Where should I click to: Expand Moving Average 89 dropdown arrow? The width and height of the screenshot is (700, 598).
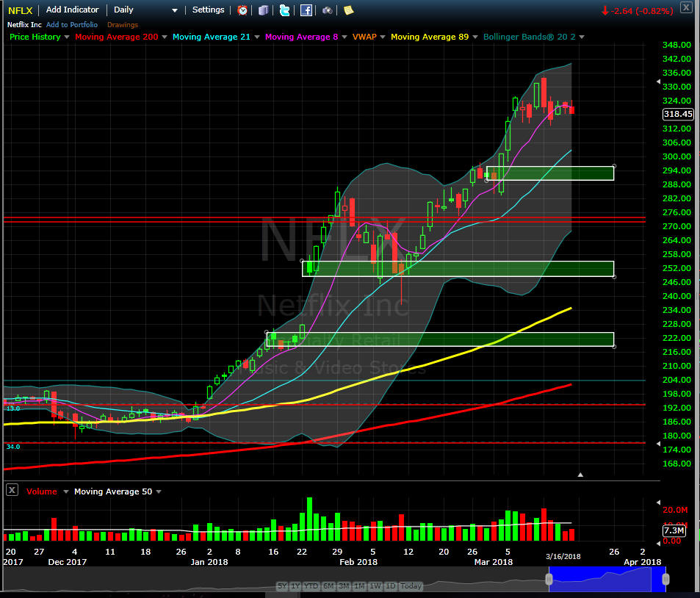pyautogui.click(x=475, y=37)
